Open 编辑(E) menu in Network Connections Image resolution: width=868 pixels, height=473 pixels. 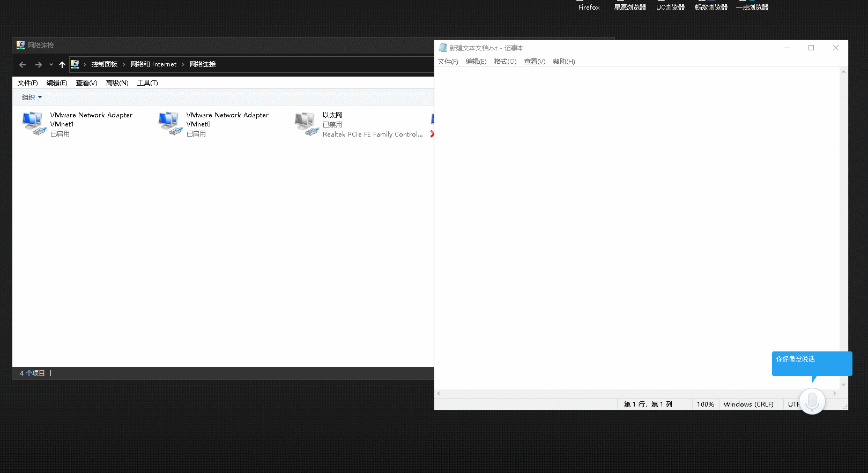(57, 83)
